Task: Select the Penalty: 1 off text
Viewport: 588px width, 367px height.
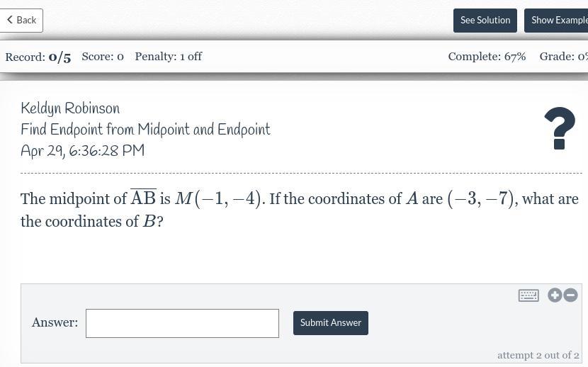Action: tap(169, 57)
